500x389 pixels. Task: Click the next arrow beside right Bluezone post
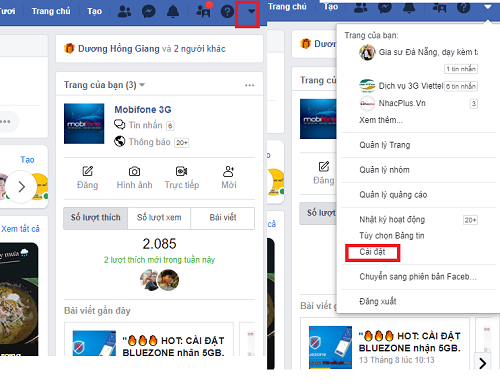pyautogui.click(x=482, y=363)
